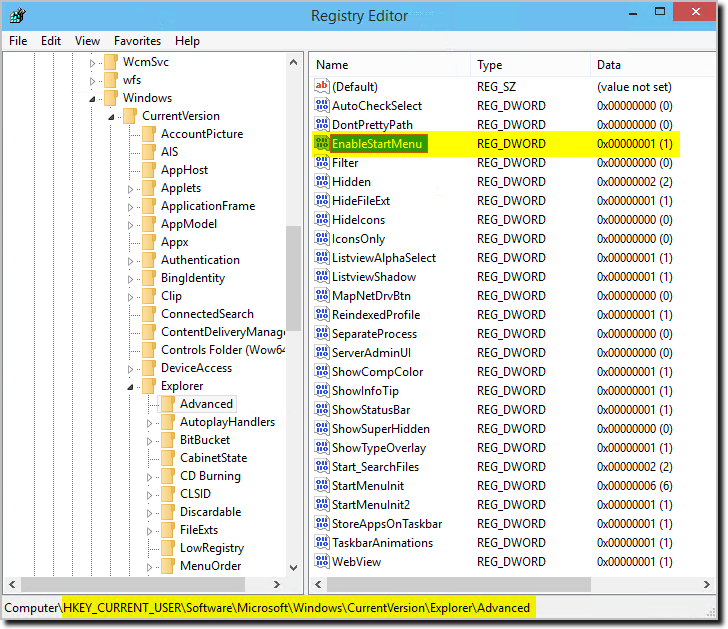Click the tree pane scroll-up arrow
This screenshot has width=728, height=629.
(293, 62)
